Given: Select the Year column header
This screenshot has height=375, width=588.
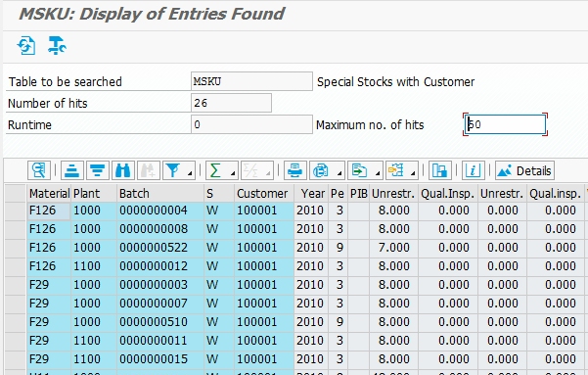Looking at the screenshot, I should (x=311, y=193).
